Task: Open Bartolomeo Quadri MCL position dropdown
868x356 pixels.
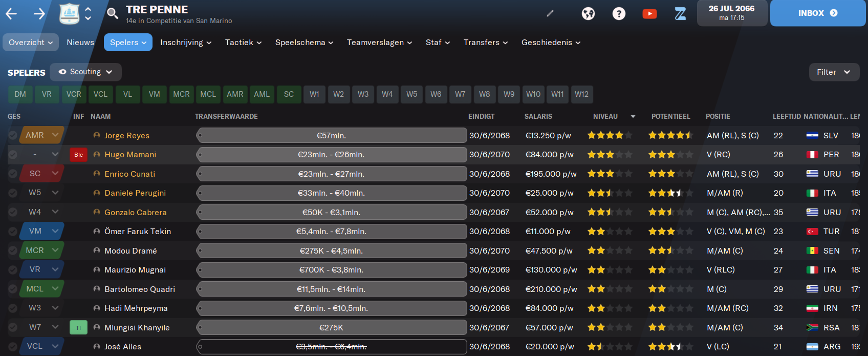Action: point(41,289)
